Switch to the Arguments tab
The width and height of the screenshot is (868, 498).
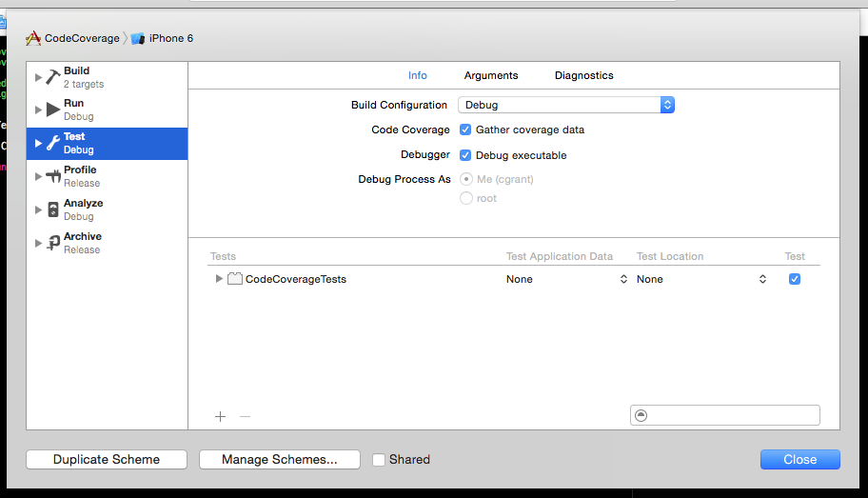click(x=491, y=75)
